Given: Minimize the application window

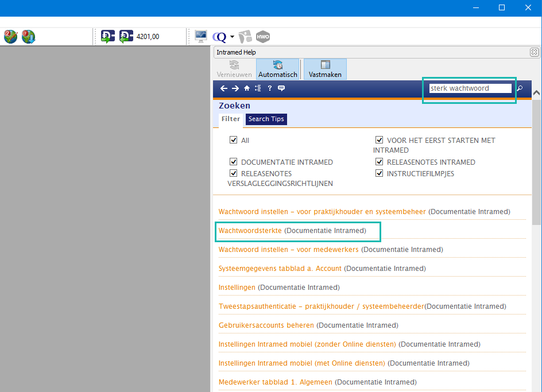Looking at the screenshot, I should click(476, 7).
